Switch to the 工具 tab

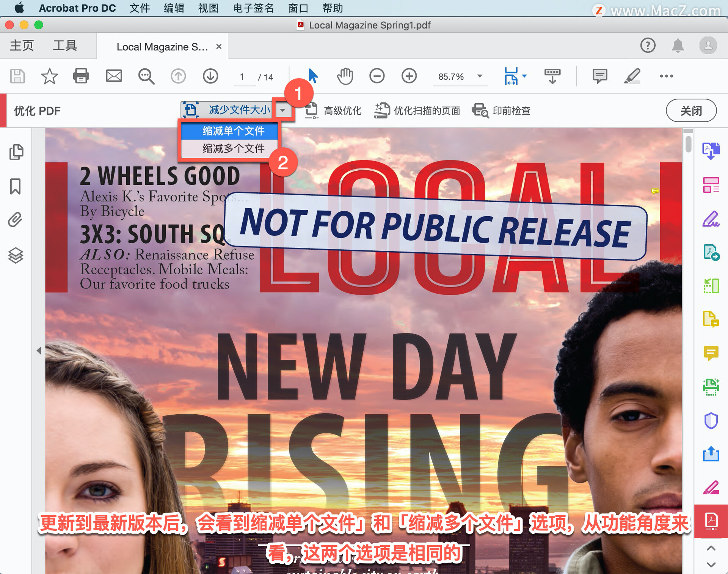[65, 46]
